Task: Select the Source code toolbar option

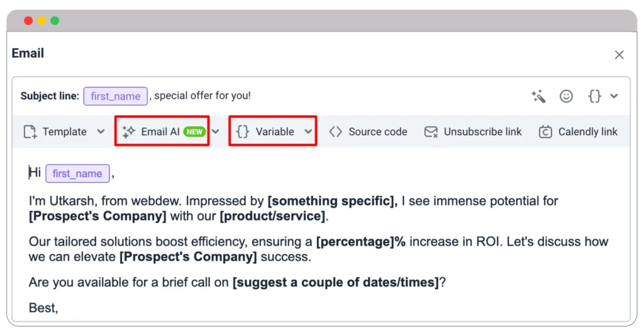Action: pos(377,132)
